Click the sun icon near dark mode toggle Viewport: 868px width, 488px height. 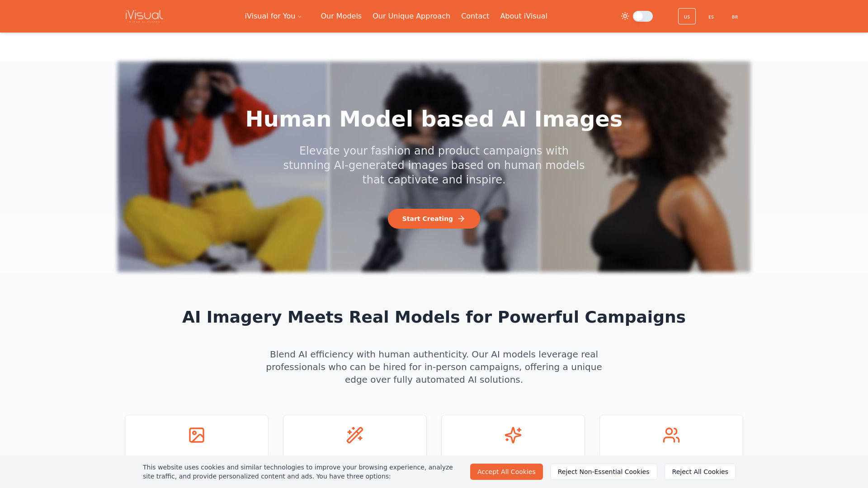click(x=625, y=16)
